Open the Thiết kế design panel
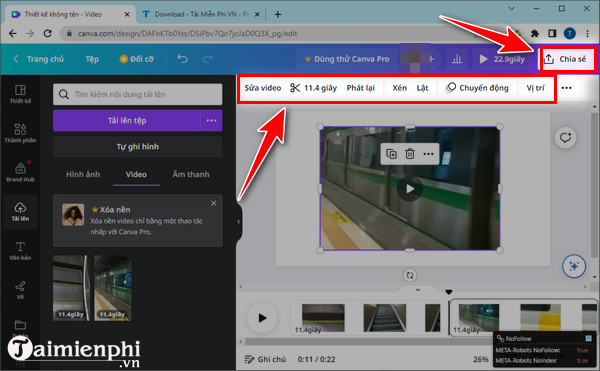 [20, 94]
